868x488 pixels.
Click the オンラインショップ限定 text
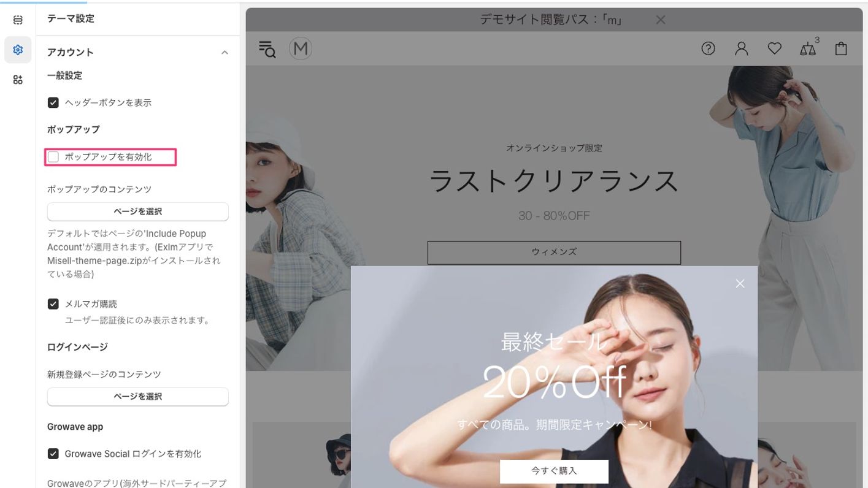coord(554,148)
